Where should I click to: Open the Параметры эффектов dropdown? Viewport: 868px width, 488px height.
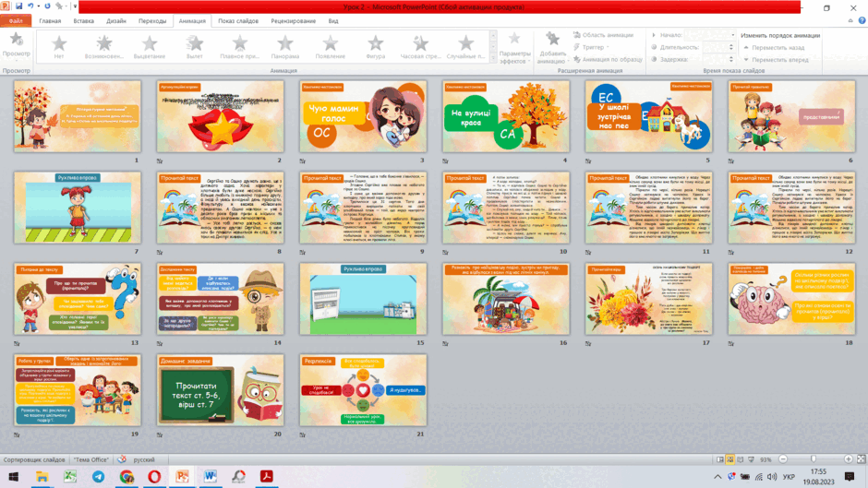click(x=514, y=48)
